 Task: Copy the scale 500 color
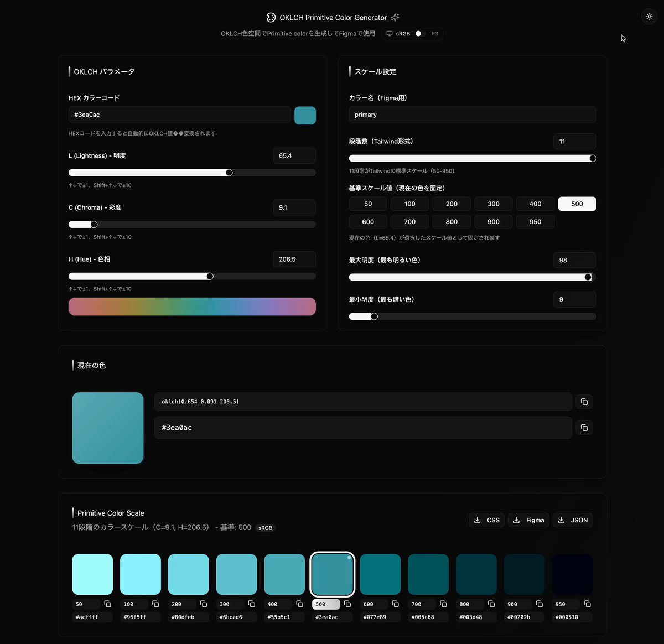[347, 604]
